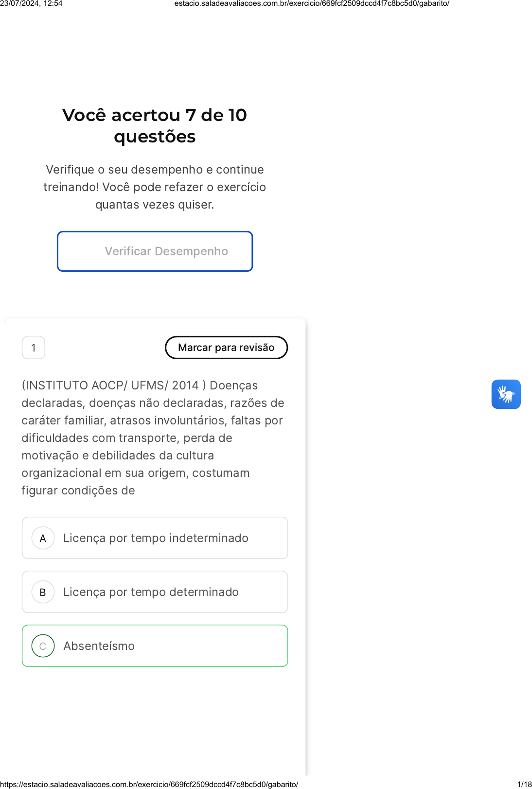Click the 23/07/2024 timestamp in the header
This screenshot has height=789, width=532.
pos(31,3)
